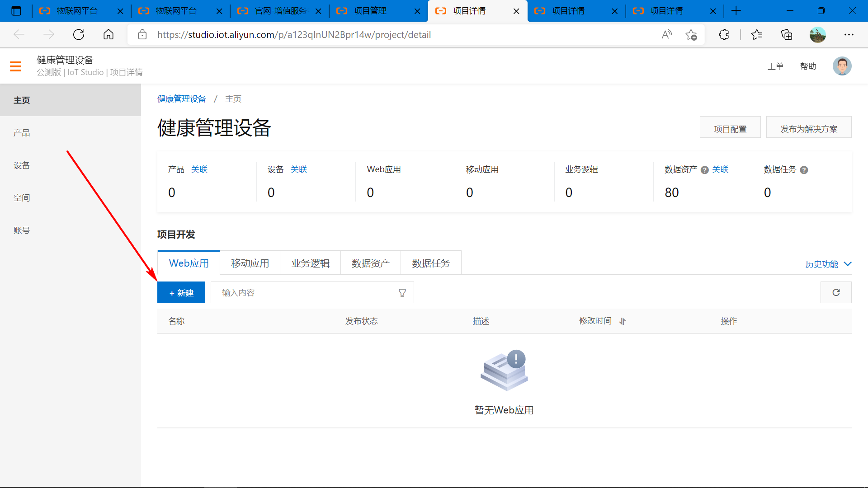Viewport: 868px width, 488px height.
Task: Click help icon next to 数据资产
Action: pos(704,170)
